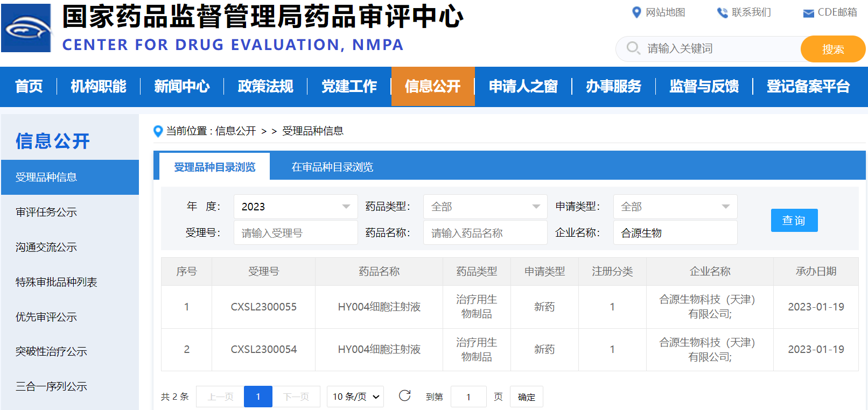Open 特殊审批品种列表 in the sidebar

click(57, 282)
